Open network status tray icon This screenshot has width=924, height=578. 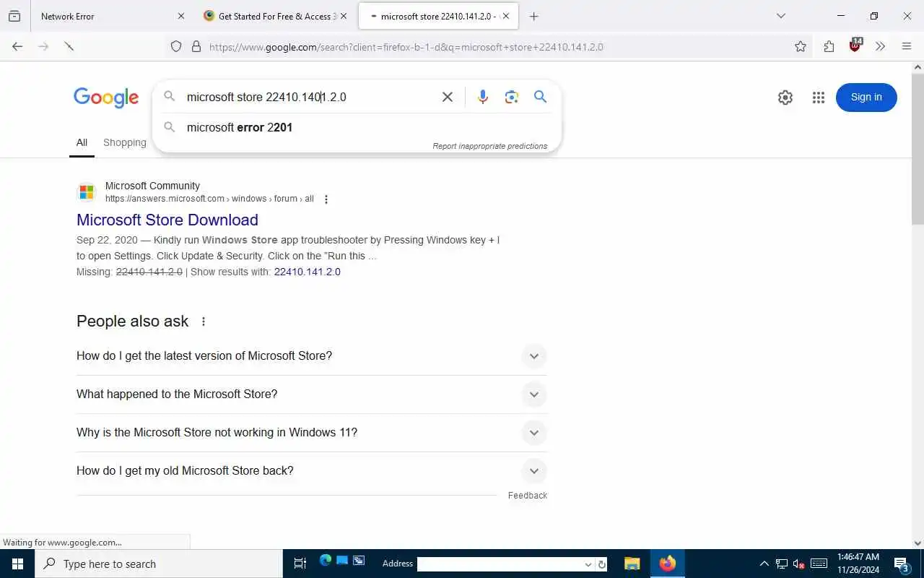782,564
